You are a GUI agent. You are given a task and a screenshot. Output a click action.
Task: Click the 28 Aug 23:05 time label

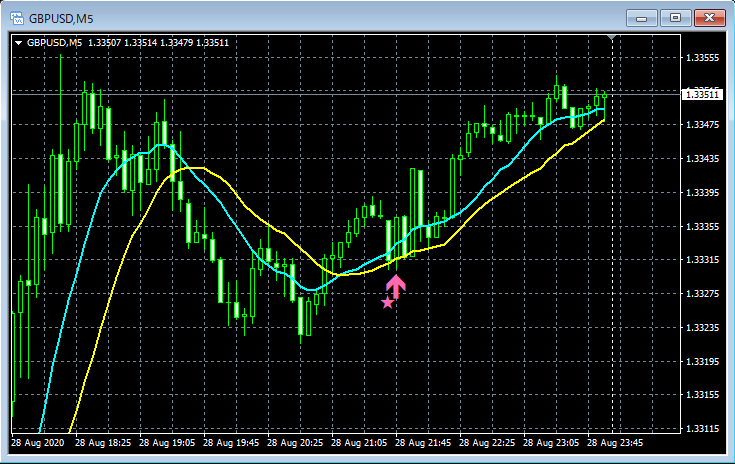click(551, 442)
